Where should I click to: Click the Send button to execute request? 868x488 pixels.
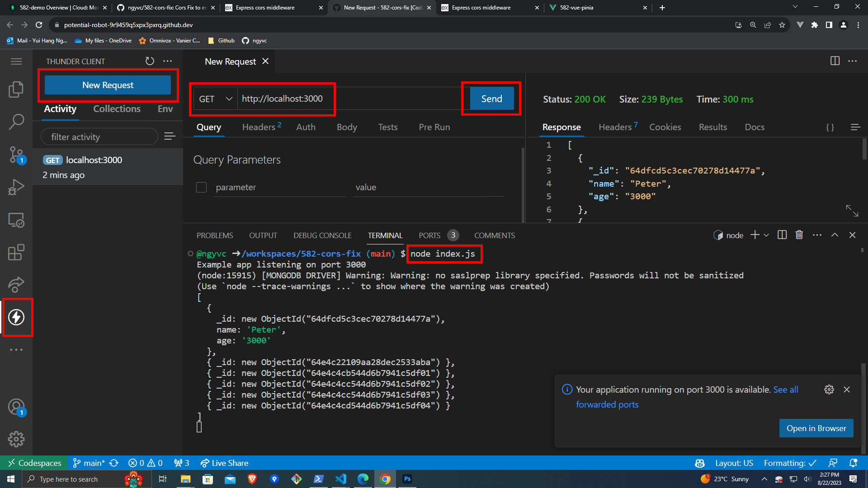pos(491,99)
